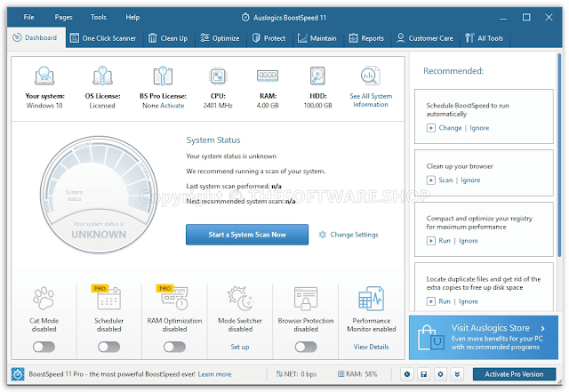The image size is (569, 392).
Task: Switch to the One Click Scanner tab
Action: (x=103, y=38)
